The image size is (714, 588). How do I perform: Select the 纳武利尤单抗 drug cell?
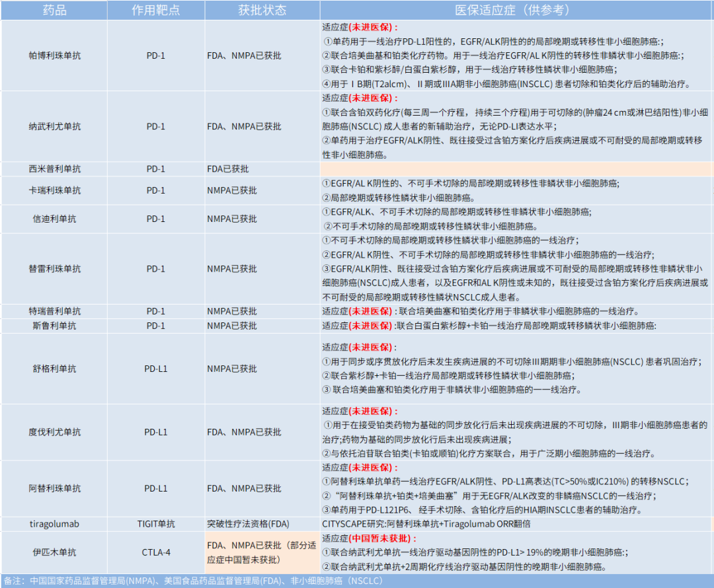click(x=54, y=127)
